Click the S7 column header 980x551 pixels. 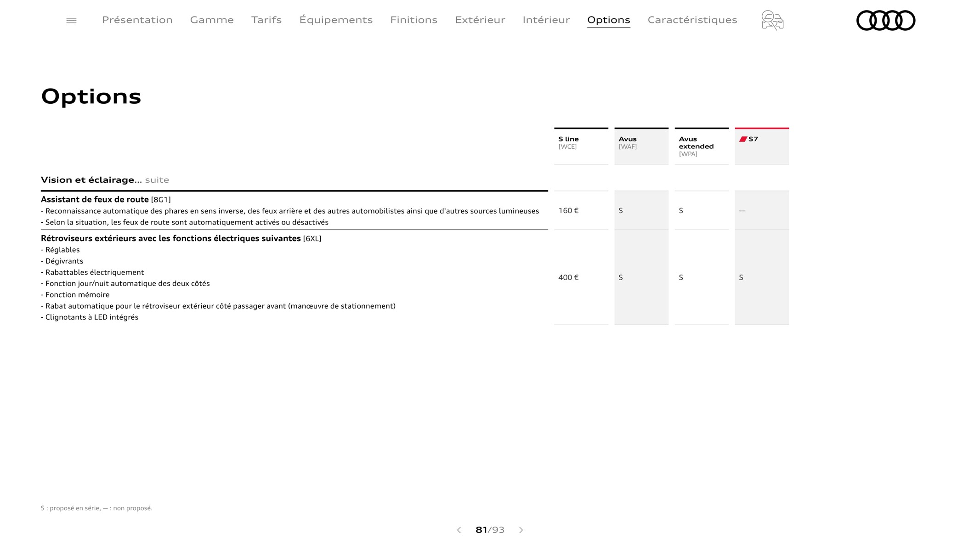click(x=762, y=146)
